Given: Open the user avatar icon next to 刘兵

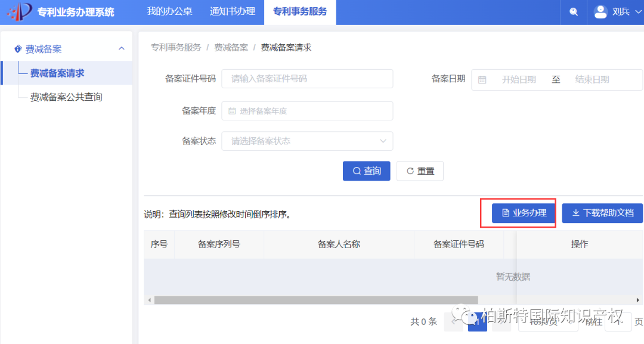Looking at the screenshot, I should coord(600,11).
